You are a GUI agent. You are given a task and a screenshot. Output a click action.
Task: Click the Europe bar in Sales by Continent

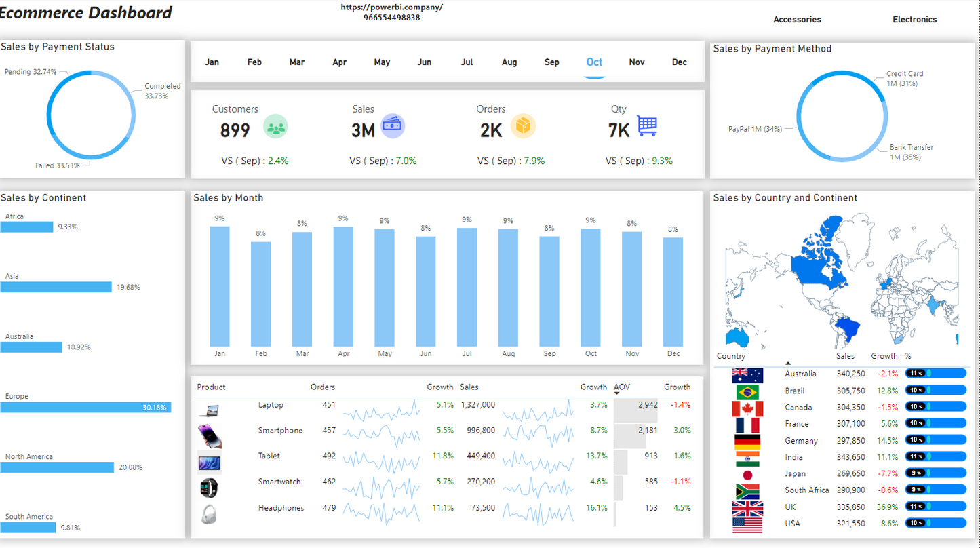tap(85, 408)
